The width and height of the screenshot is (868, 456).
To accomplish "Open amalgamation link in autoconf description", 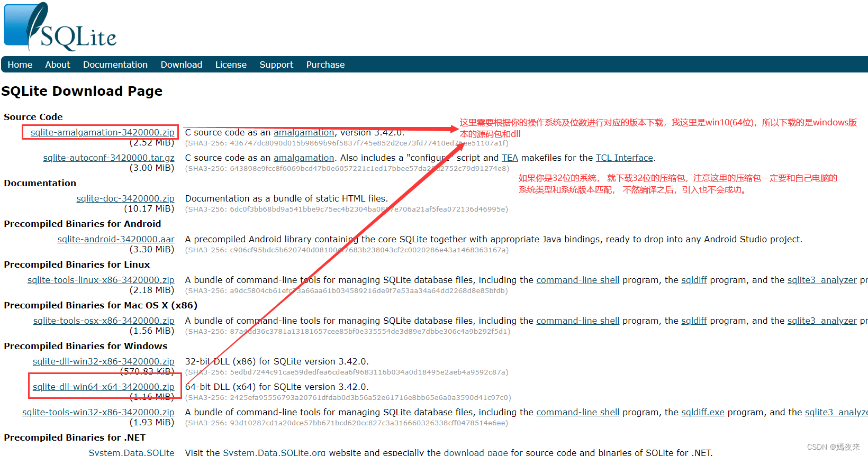I will tap(304, 158).
